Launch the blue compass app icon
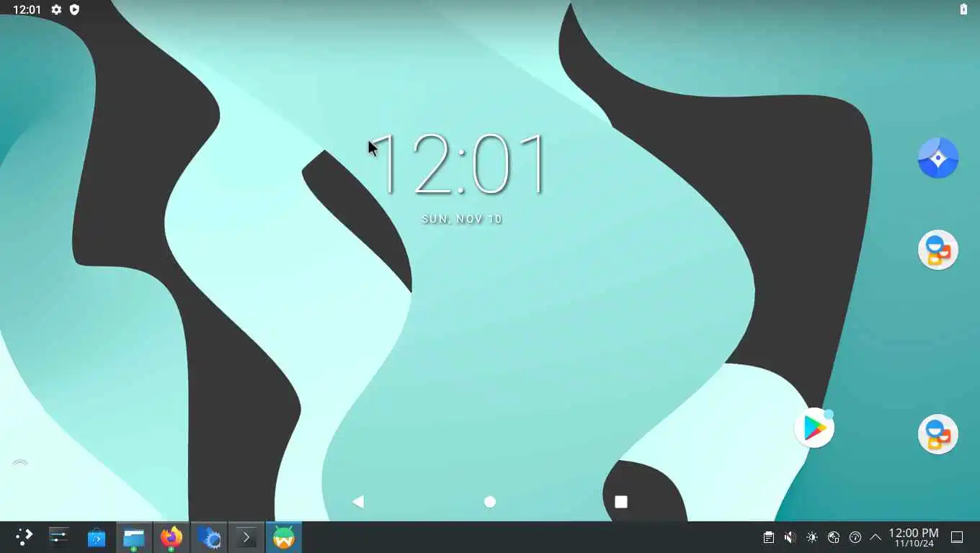The width and height of the screenshot is (980, 553). (938, 158)
